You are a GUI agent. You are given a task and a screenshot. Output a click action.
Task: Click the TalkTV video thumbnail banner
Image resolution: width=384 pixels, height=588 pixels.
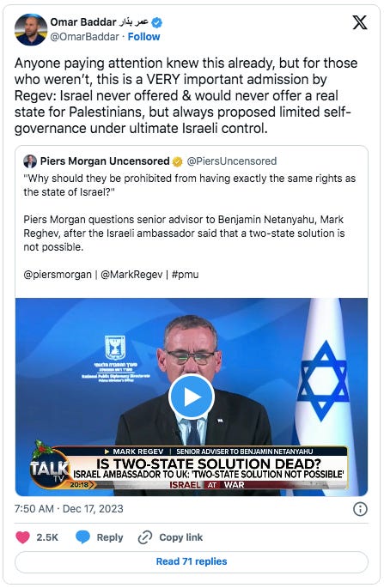(x=192, y=467)
